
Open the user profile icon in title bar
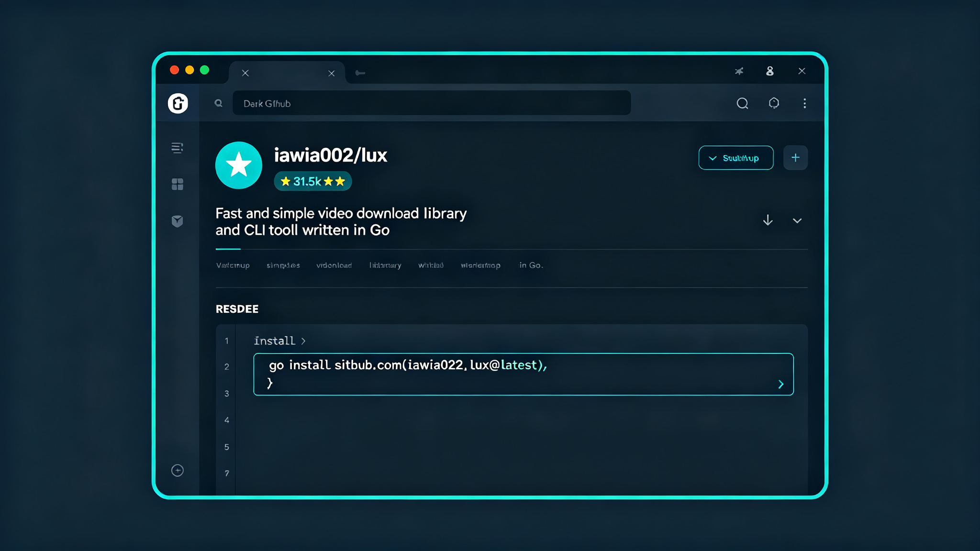(770, 71)
